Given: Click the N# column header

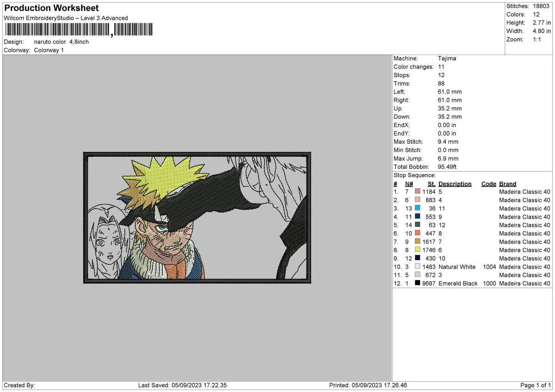Looking at the screenshot, I should [408, 184].
